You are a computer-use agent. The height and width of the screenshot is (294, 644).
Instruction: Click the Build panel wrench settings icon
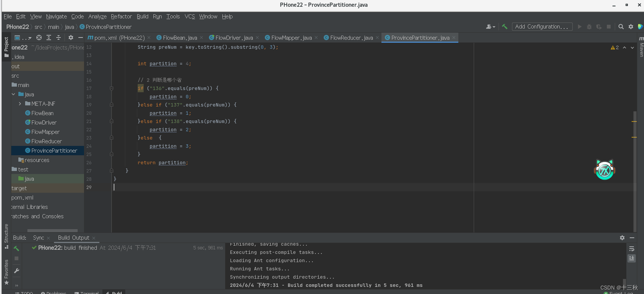(17, 271)
